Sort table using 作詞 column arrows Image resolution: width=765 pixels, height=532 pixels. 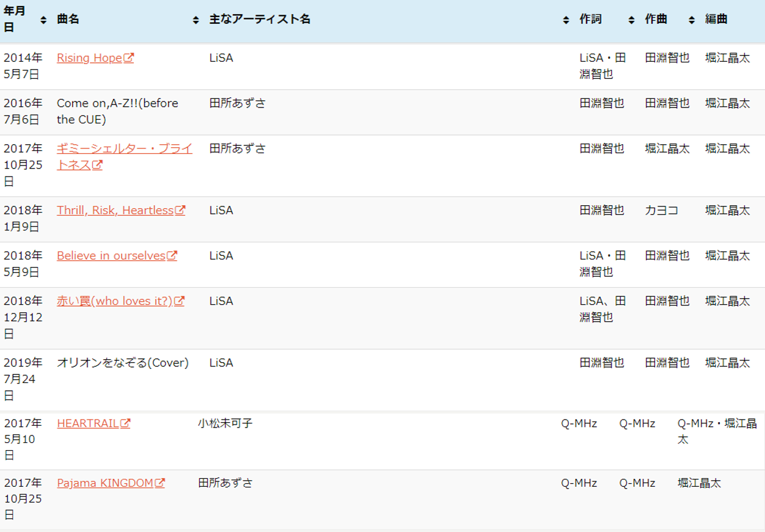pos(631,20)
